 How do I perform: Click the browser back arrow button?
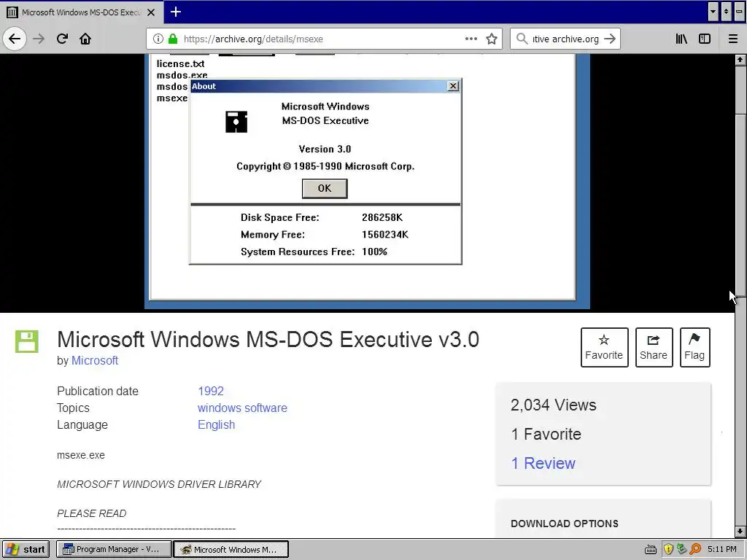pyautogui.click(x=15, y=39)
